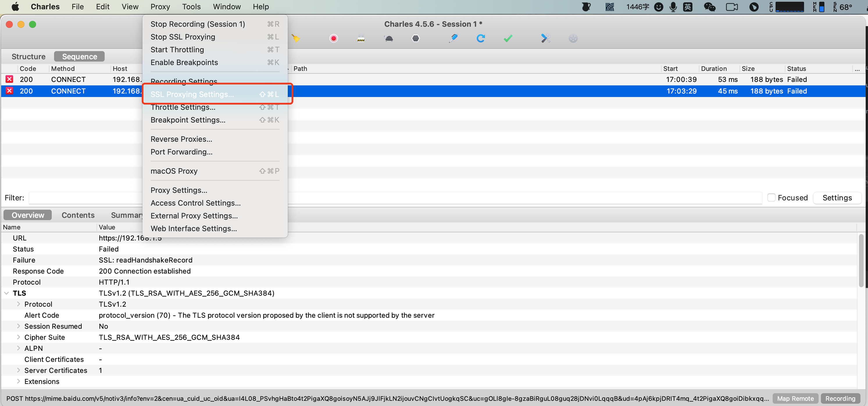Switch to the Contents tab
The image size is (868, 406).
[78, 215]
